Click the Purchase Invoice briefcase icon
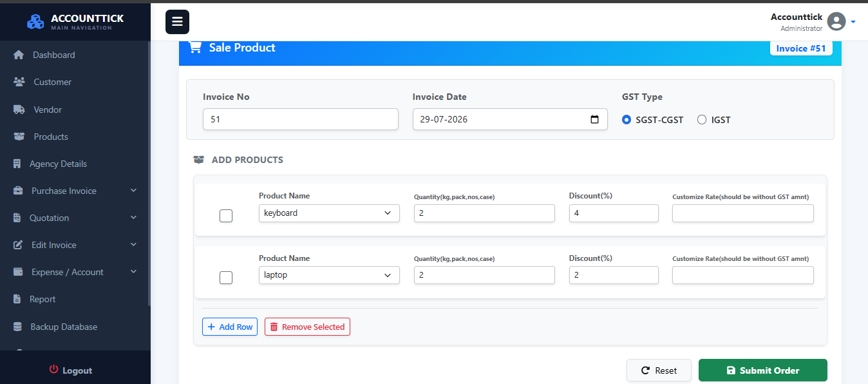Viewport: 868px width, 384px height. pos(19,191)
